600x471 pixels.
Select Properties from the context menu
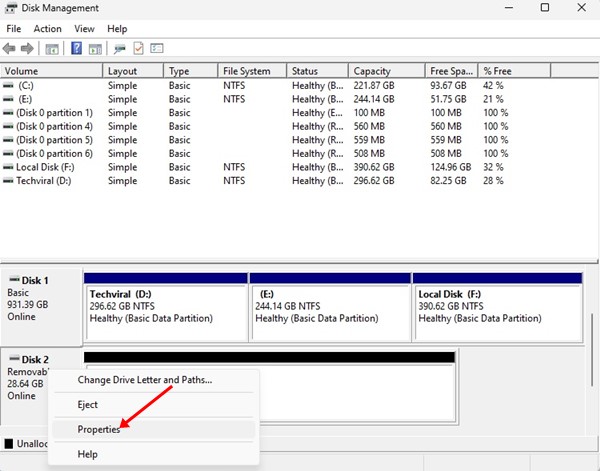point(99,429)
